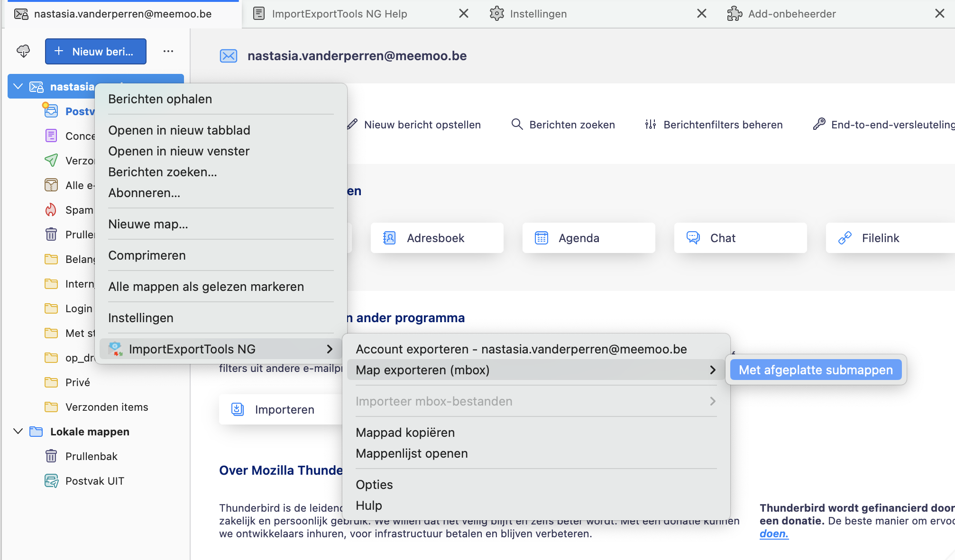Open the Adresboek card

tap(436, 238)
